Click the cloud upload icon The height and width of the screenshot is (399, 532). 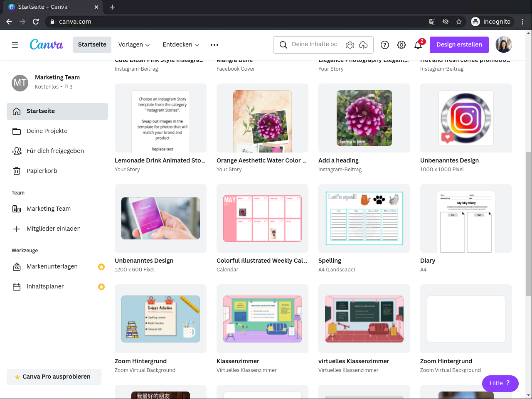[x=363, y=45]
